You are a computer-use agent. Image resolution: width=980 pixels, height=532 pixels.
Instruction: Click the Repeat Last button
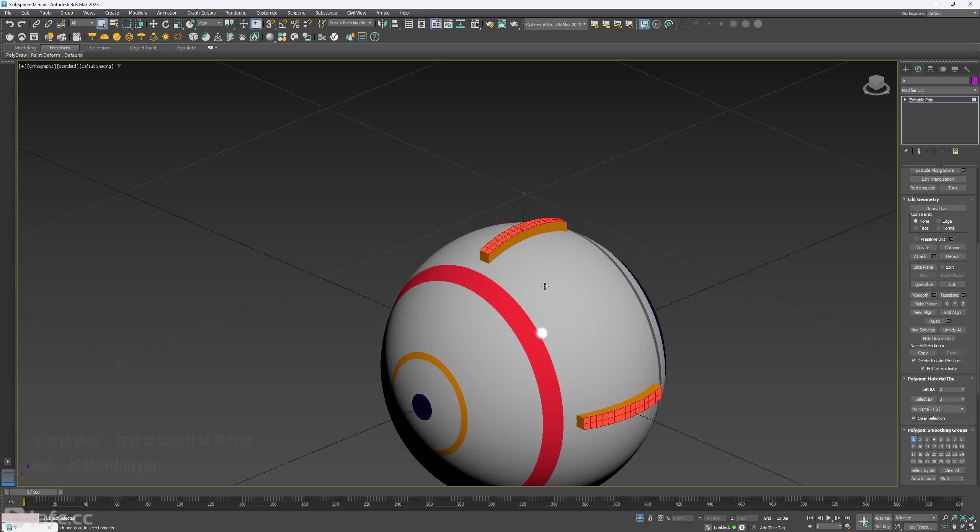coord(938,209)
